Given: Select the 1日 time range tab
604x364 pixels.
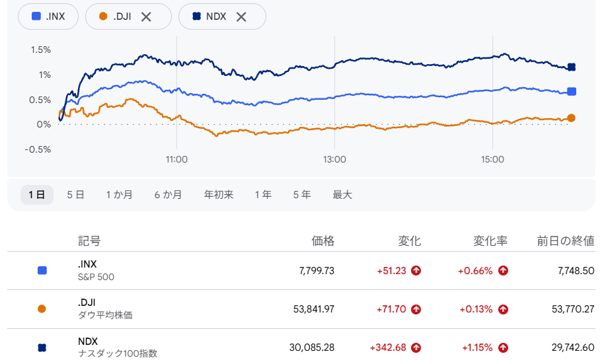Looking at the screenshot, I should 36,194.
